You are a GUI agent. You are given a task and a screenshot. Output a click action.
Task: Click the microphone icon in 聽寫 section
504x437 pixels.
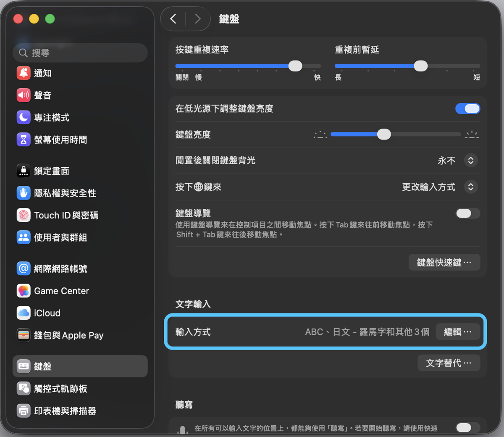click(182, 429)
